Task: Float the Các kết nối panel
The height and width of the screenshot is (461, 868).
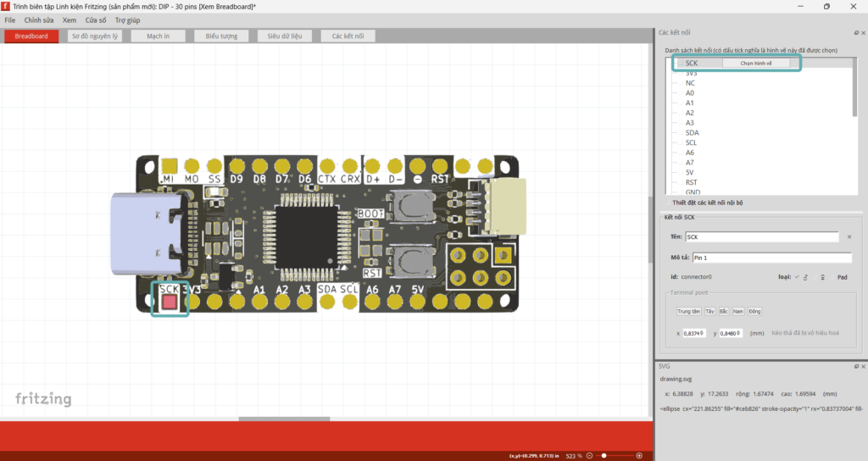Action: point(856,33)
